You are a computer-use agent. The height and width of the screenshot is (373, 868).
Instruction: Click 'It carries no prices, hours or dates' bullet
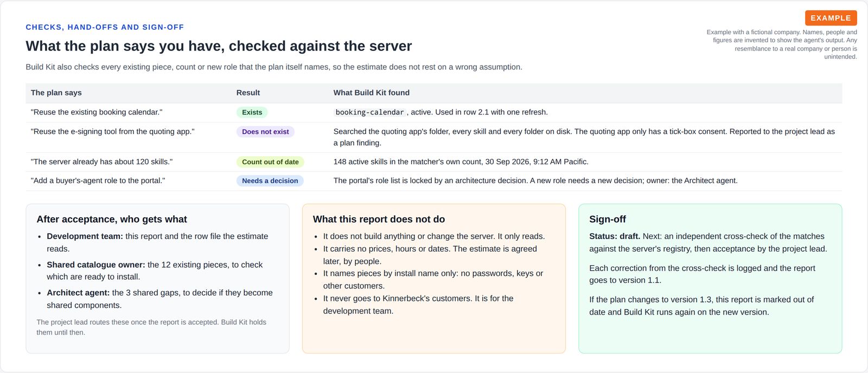[430, 255]
